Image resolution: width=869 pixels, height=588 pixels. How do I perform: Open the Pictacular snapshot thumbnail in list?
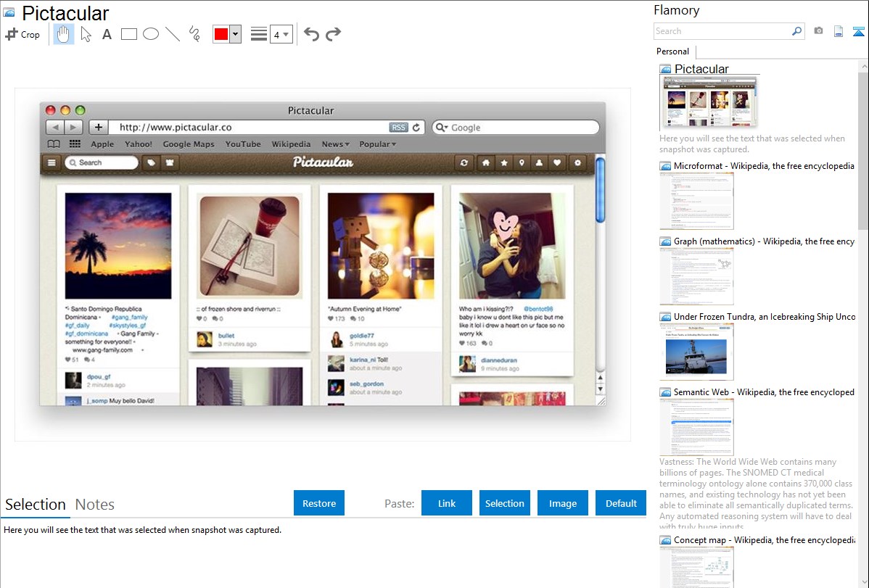point(709,103)
